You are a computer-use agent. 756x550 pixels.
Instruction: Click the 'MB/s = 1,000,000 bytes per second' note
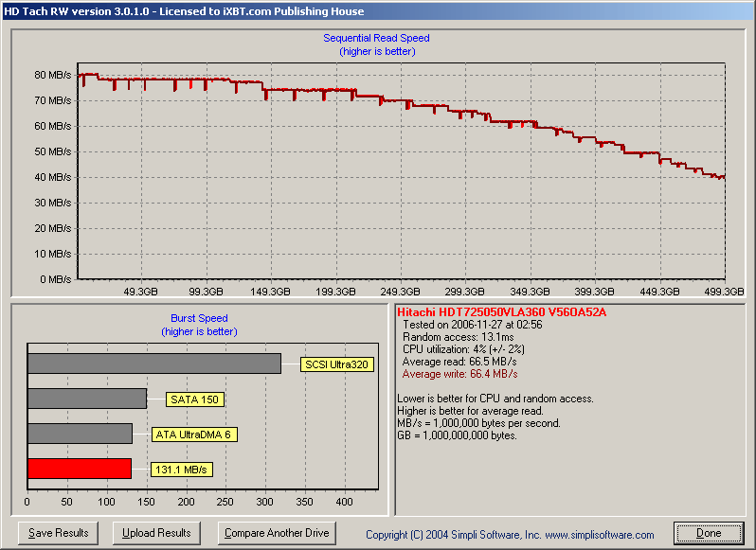pyautogui.click(x=478, y=423)
